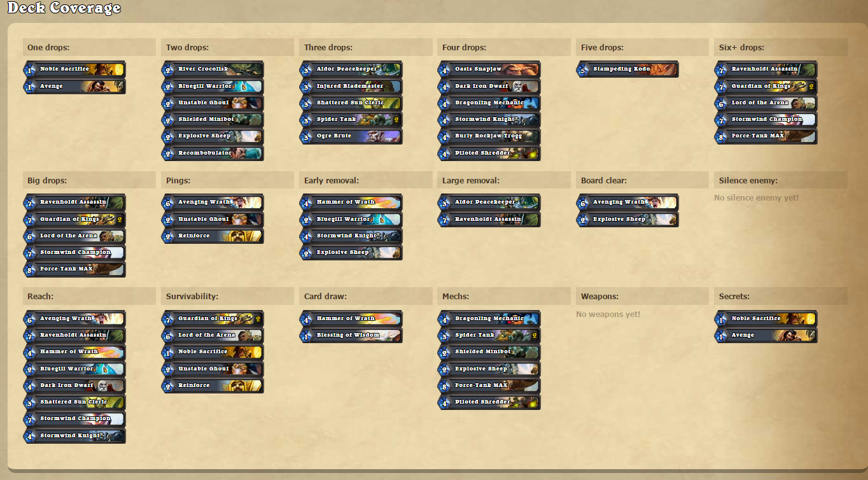Select the Blessing of Wisdom card

pos(351,335)
